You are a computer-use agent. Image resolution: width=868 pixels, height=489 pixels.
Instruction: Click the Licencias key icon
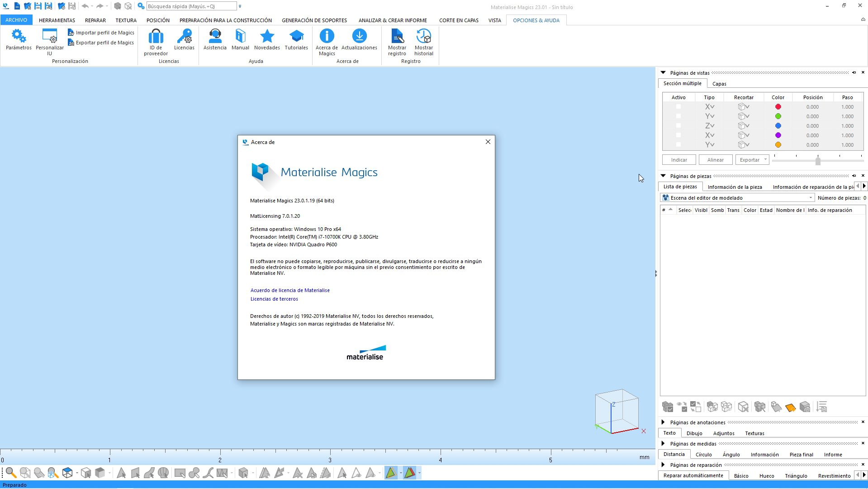184,37
